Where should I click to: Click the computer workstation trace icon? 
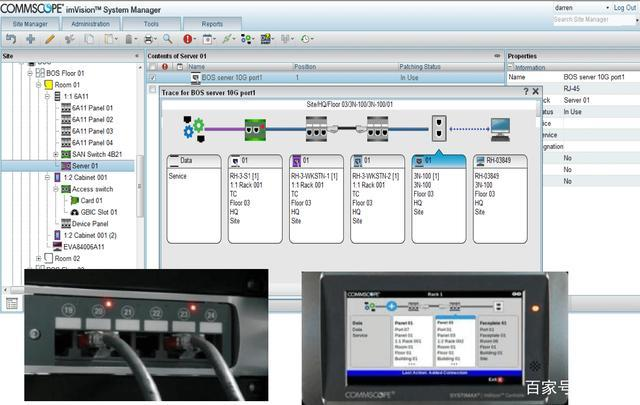coord(500,129)
